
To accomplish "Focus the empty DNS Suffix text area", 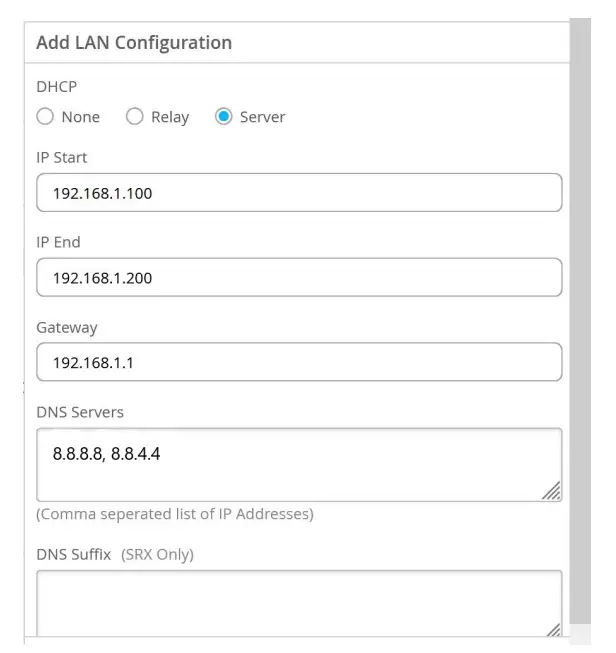I will coord(298,600).
